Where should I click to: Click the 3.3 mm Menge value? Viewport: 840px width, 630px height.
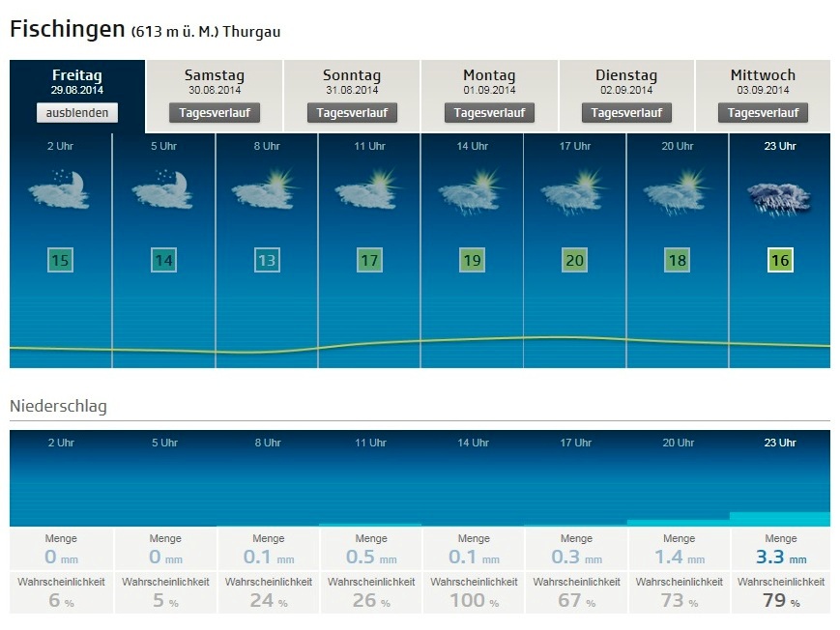pos(781,558)
